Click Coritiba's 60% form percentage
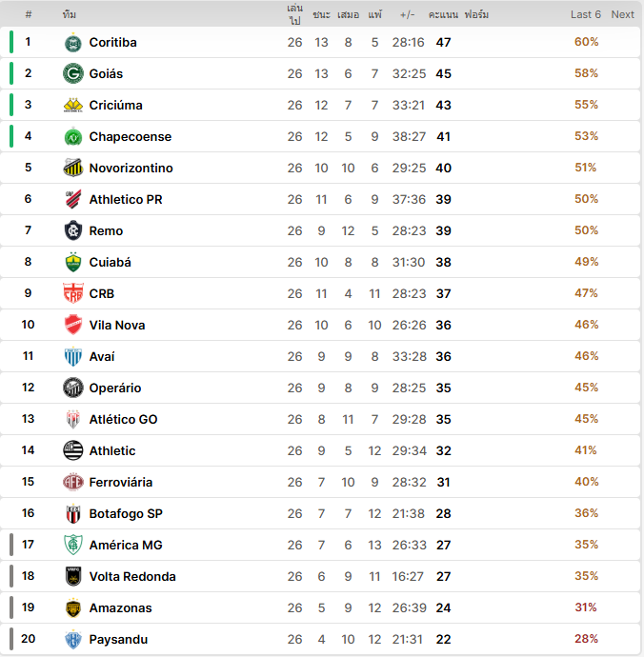 click(586, 42)
